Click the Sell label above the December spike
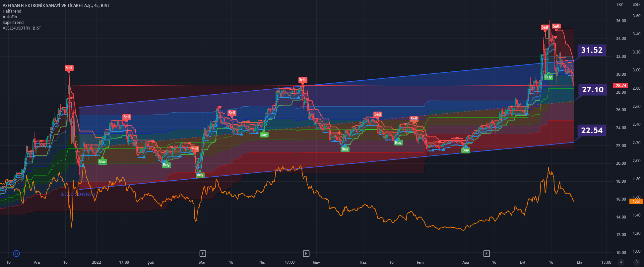Viewport: 644px width, 267px height. pyautogui.click(x=69, y=68)
